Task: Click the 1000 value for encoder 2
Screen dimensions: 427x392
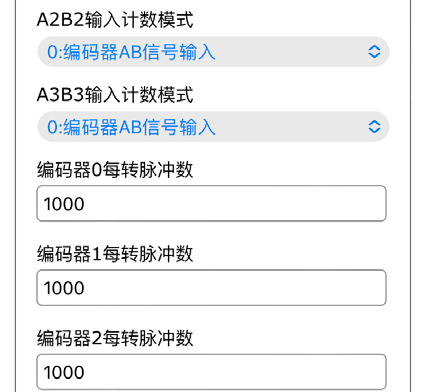Action: tap(64, 372)
